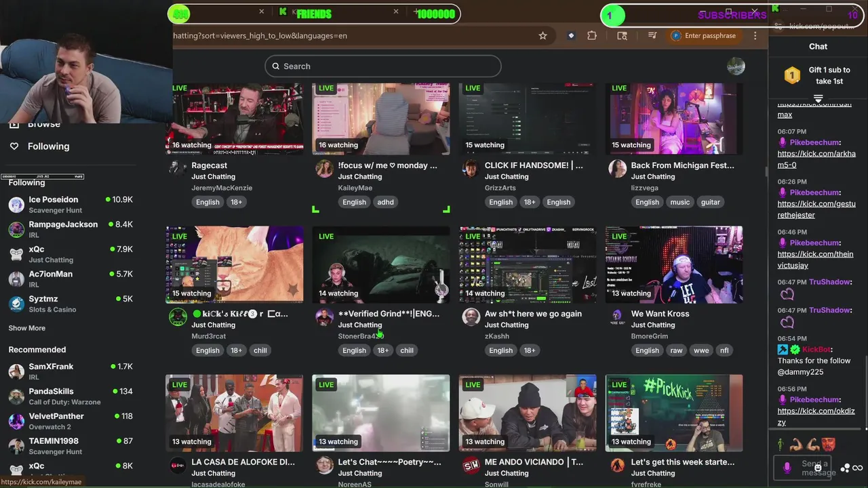Click the music tag under lizzvega
The image size is (868, 488).
point(680,202)
